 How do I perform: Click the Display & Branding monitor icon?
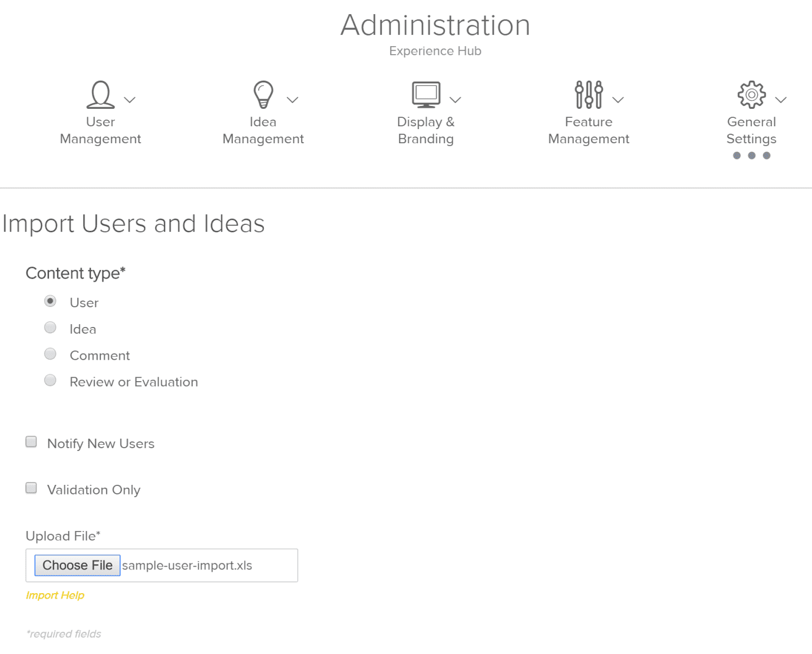(x=426, y=94)
